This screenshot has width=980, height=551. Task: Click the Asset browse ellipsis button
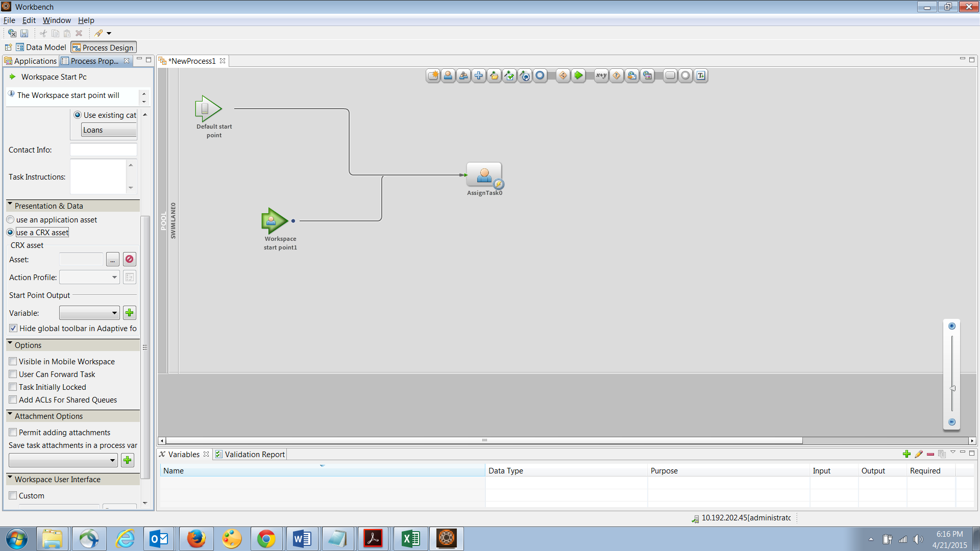112,260
